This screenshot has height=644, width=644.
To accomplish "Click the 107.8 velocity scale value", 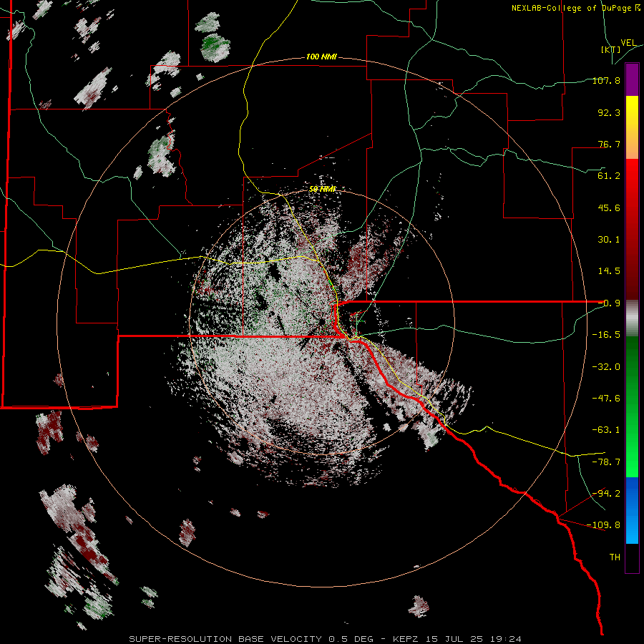I will (x=606, y=80).
